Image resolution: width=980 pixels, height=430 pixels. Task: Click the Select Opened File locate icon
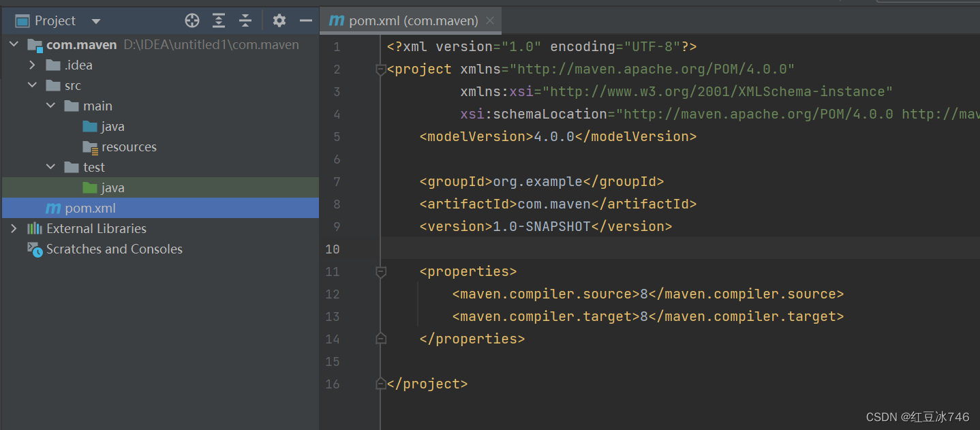click(192, 21)
